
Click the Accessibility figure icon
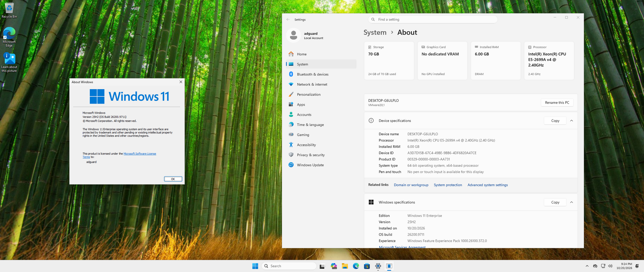pos(291,145)
